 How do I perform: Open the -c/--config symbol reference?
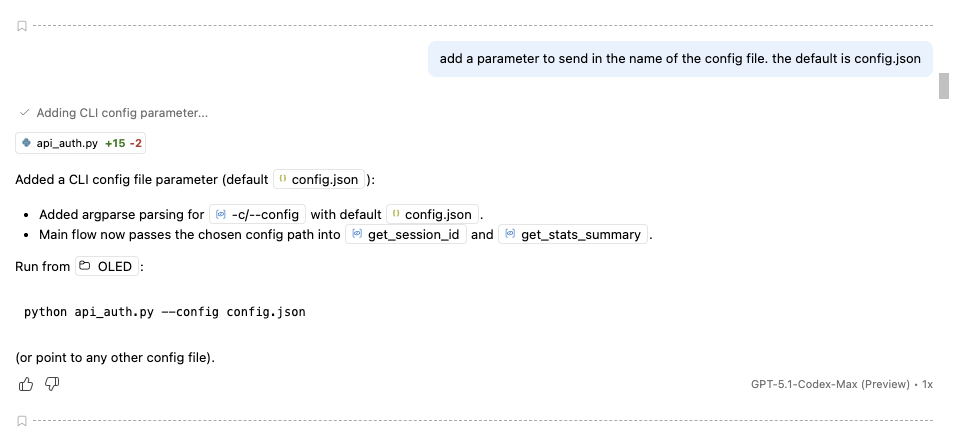[256, 215]
